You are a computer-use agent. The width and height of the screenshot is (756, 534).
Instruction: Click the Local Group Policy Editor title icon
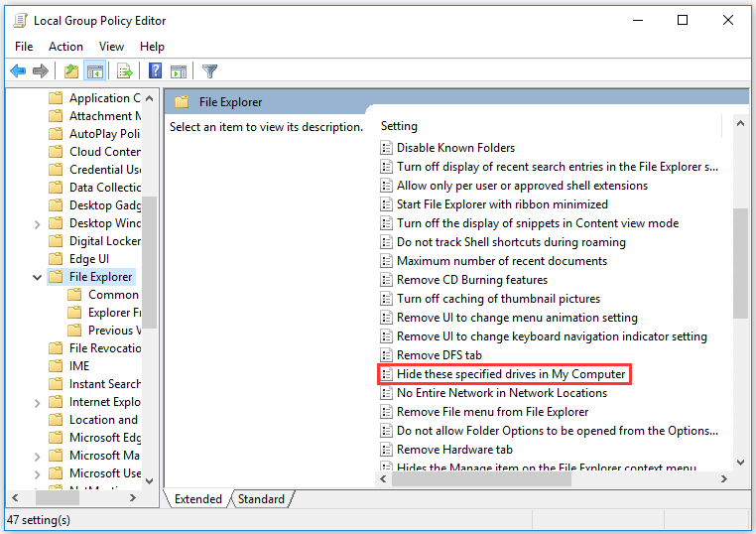(20, 20)
